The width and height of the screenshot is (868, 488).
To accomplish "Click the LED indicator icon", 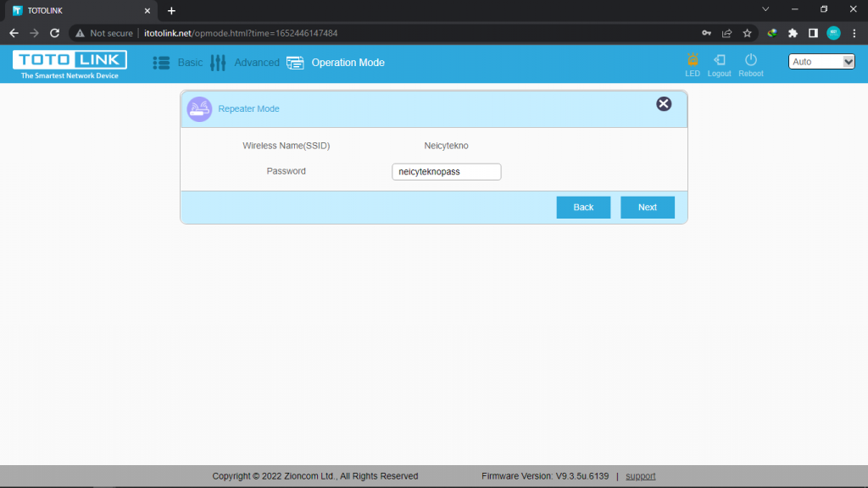I will (x=693, y=61).
